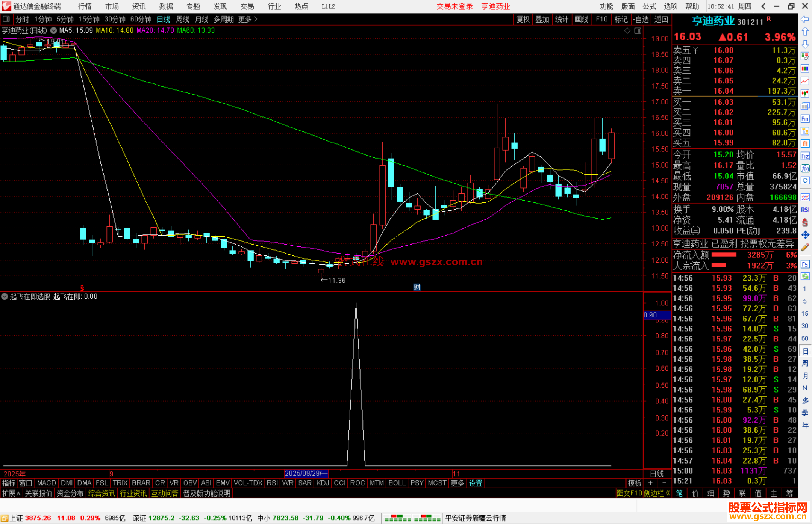Open the 公式 menu

pos(649,6)
